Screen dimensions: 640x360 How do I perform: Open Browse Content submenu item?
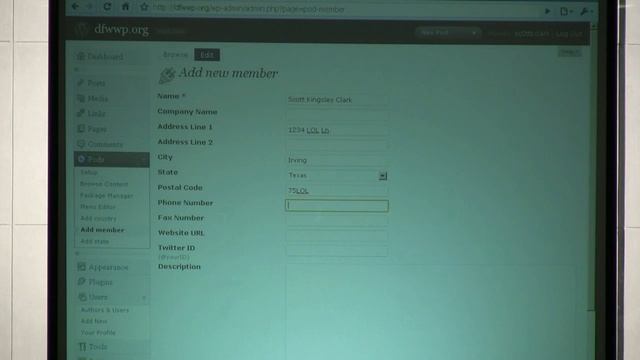(x=104, y=184)
